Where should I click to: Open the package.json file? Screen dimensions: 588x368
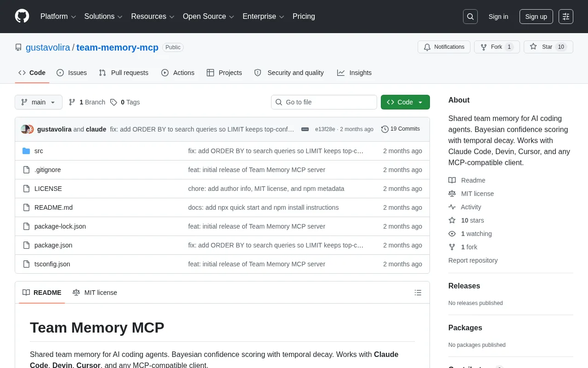(x=53, y=245)
